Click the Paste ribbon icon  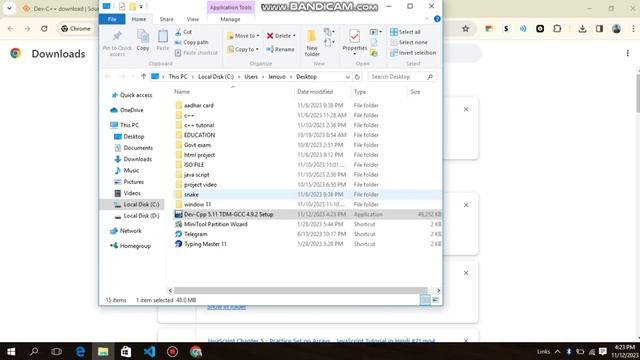point(162,40)
